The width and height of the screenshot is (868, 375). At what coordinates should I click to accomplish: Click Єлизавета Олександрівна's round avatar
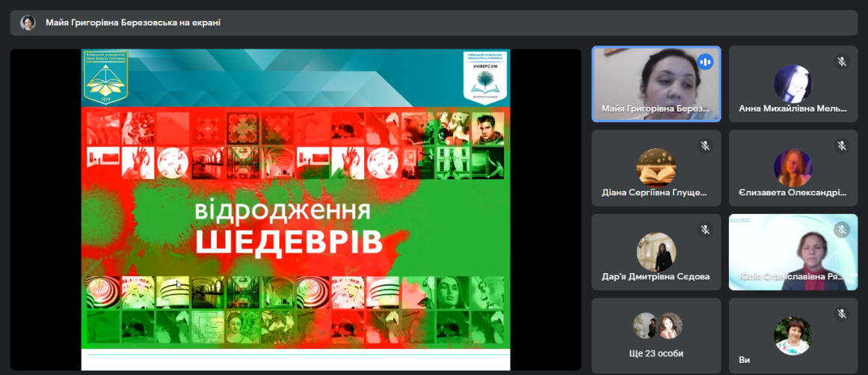click(793, 168)
